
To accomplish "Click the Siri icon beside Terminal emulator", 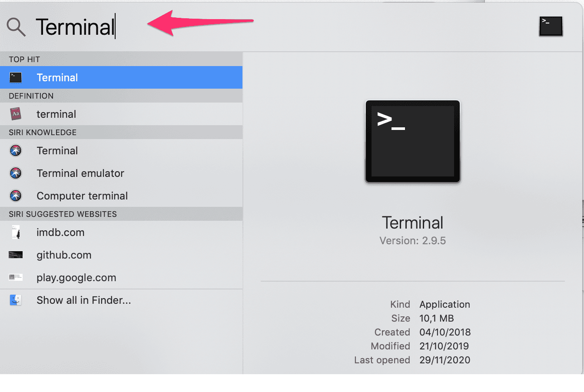I will [x=16, y=173].
